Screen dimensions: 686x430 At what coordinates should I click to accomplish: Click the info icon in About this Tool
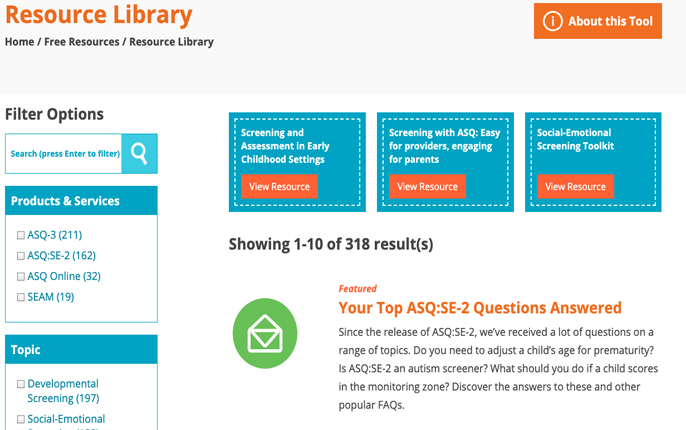pos(552,21)
